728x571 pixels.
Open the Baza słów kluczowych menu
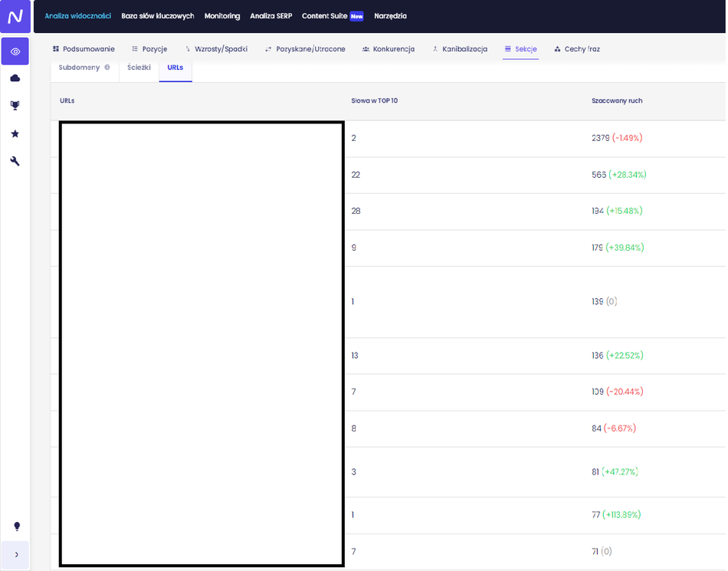[x=157, y=16]
